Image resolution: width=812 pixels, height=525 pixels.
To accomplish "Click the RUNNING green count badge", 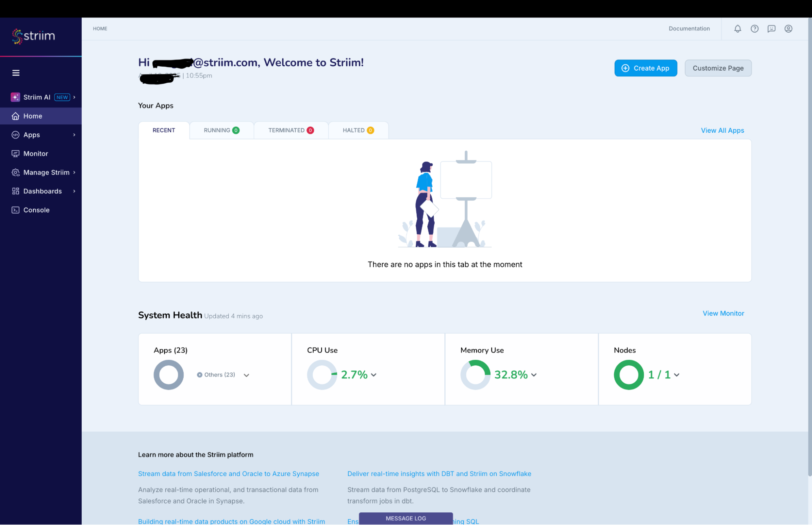I will 236,130.
